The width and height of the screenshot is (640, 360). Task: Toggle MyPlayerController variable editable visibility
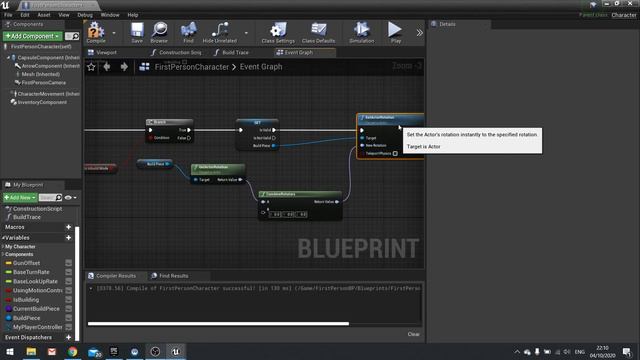(x=69, y=327)
